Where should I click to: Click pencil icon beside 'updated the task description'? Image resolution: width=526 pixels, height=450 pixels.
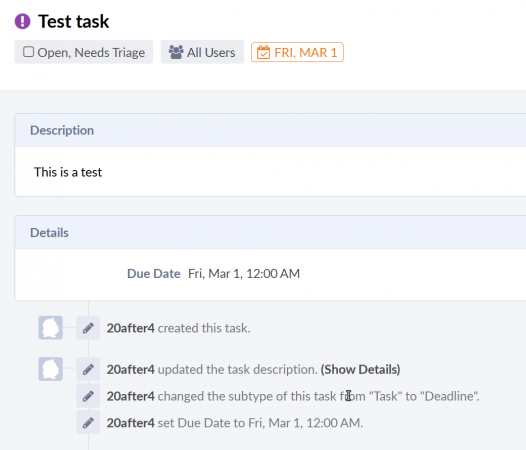[88, 369]
